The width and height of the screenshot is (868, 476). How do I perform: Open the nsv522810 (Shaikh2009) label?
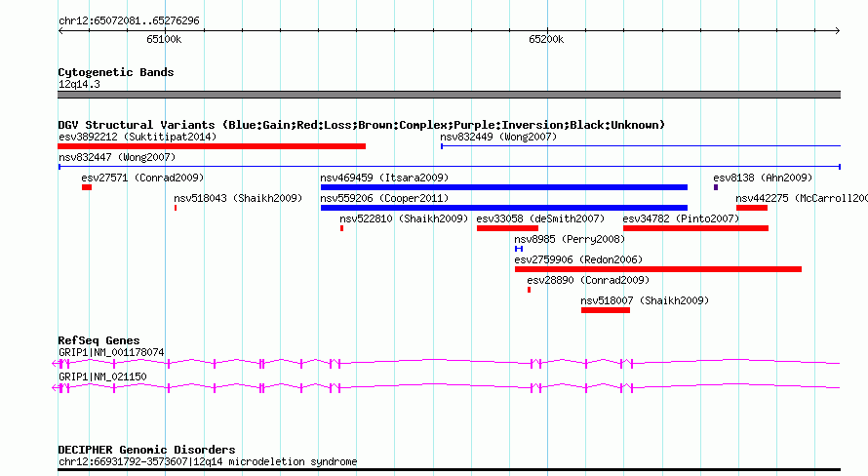pyautogui.click(x=404, y=218)
